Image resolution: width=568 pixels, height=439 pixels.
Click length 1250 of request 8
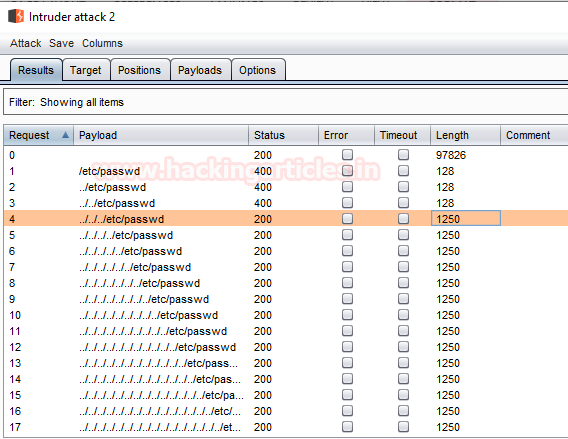448,283
